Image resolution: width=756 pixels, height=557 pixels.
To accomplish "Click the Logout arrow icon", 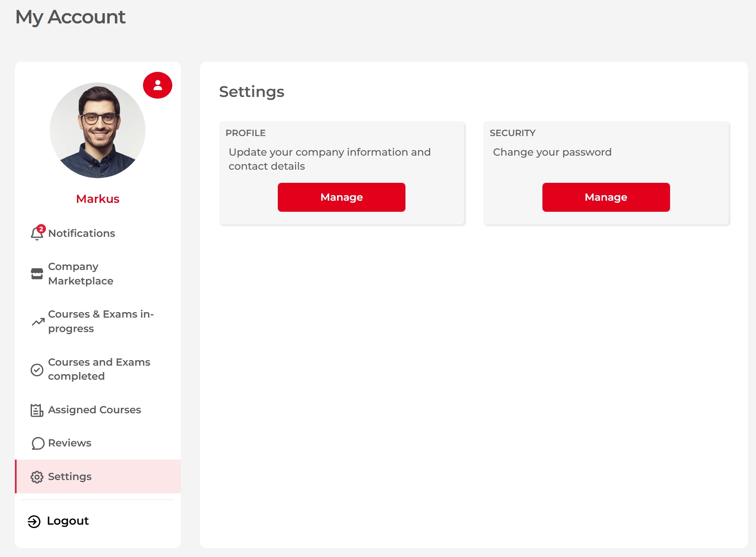I will (34, 521).
